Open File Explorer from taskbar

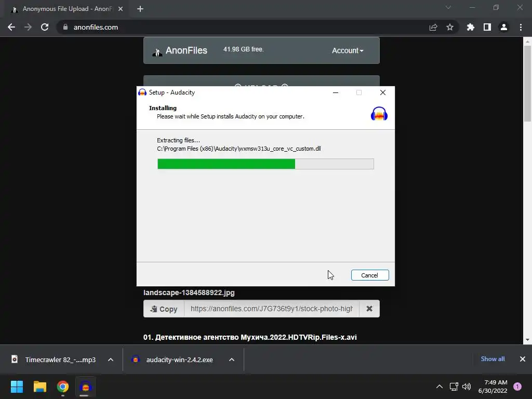[x=39, y=387]
